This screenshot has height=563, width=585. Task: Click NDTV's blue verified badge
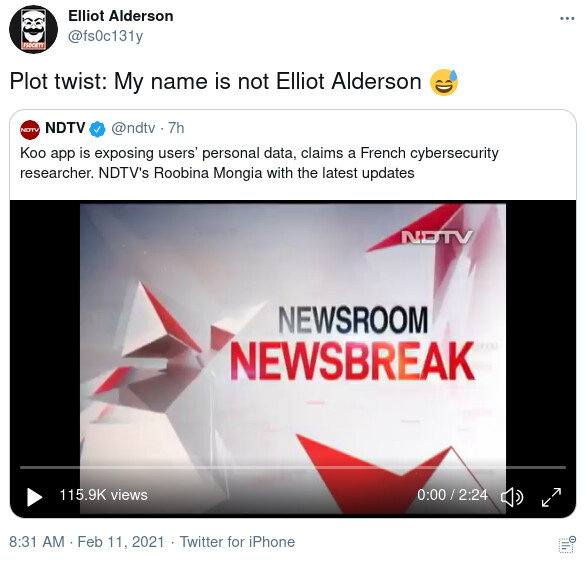coord(97,129)
